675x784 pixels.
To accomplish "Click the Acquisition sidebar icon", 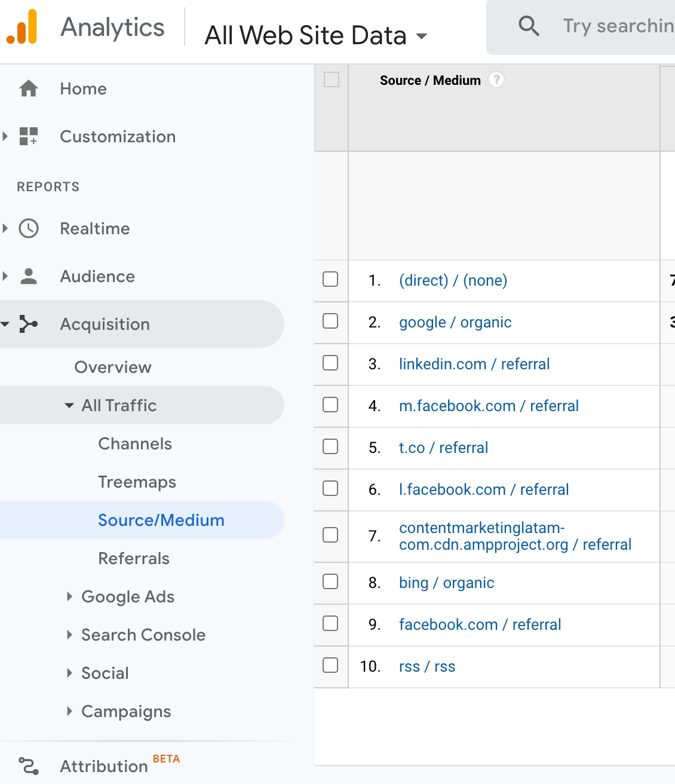I will coord(28,324).
